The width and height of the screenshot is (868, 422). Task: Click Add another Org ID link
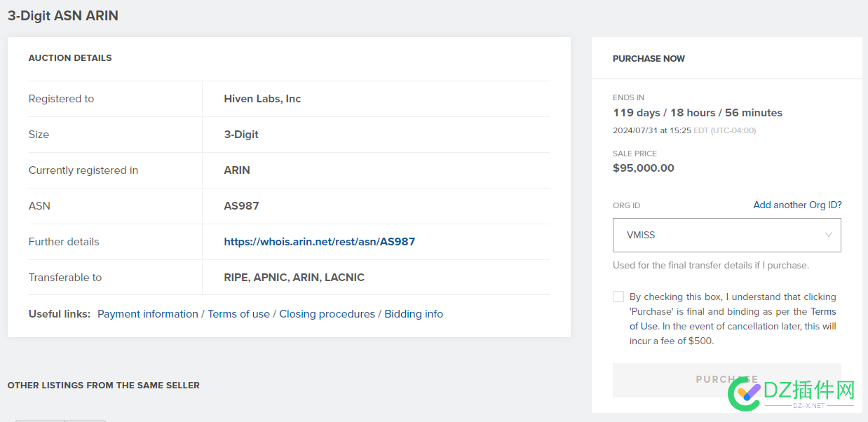[797, 205]
